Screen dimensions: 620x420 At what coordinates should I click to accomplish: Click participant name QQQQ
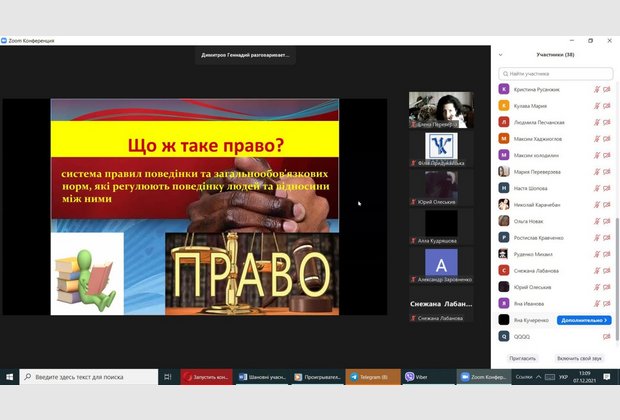pos(522,337)
